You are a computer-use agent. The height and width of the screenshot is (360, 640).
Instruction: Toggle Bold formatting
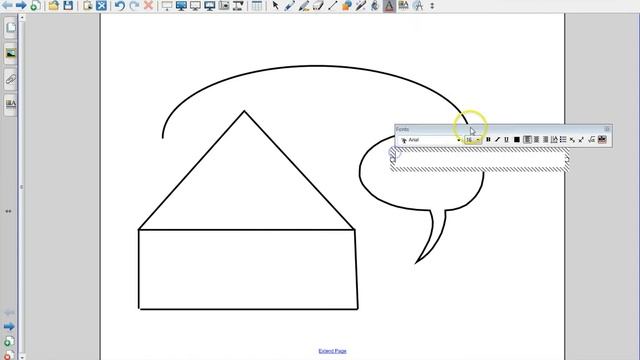click(488, 140)
